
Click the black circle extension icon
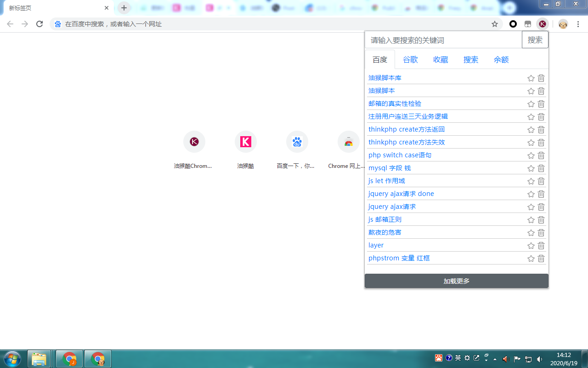513,24
